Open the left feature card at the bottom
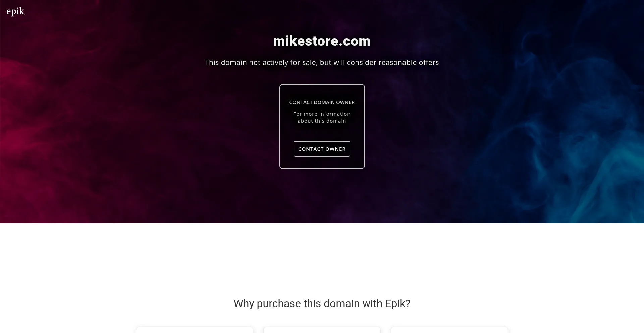644x333 pixels. click(195, 330)
